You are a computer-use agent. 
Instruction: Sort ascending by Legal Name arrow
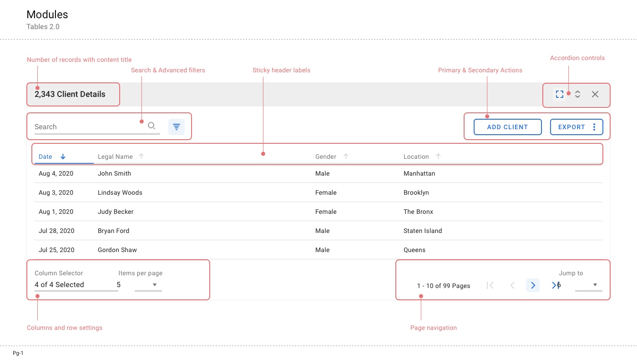click(x=141, y=156)
